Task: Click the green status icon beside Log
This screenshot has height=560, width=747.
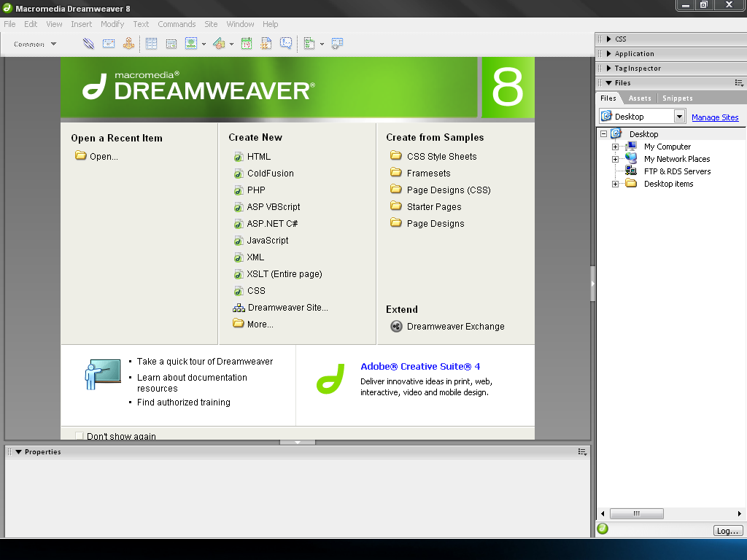Action: click(603, 529)
